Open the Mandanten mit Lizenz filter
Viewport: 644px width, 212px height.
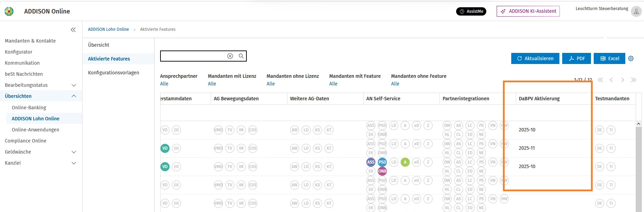[212, 84]
